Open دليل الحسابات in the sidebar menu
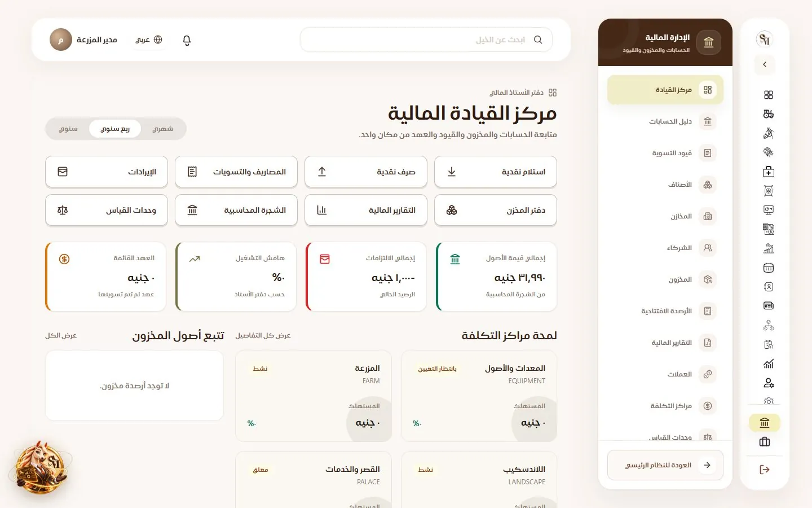This screenshot has height=508, width=812. click(665, 121)
